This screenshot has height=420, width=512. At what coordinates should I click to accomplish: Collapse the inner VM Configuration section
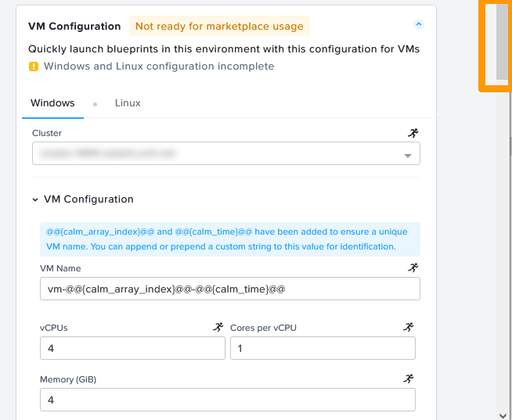35,199
